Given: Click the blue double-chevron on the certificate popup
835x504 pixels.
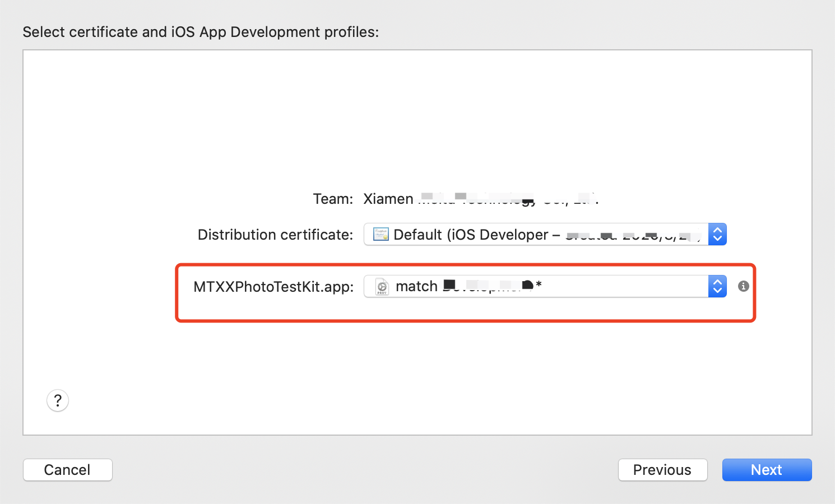Looking at the screenshot, I should (x=717, y=234).
